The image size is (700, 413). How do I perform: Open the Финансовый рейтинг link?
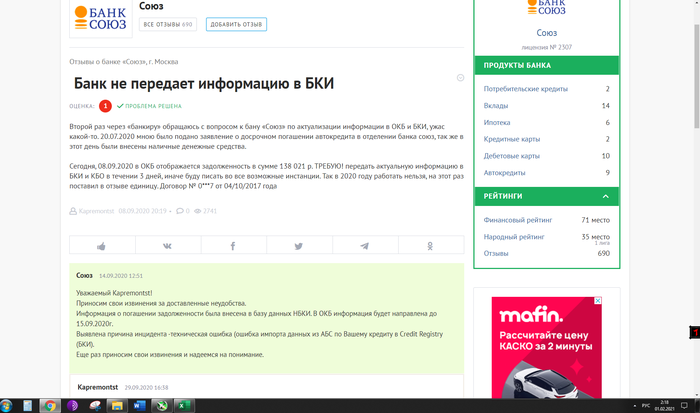pos(518,220)
